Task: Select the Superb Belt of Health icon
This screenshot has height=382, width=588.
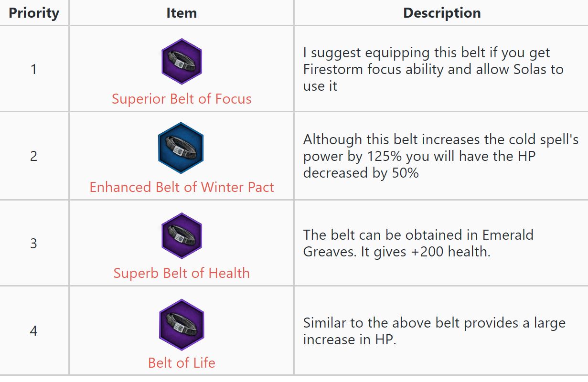Action: point(182,236)
